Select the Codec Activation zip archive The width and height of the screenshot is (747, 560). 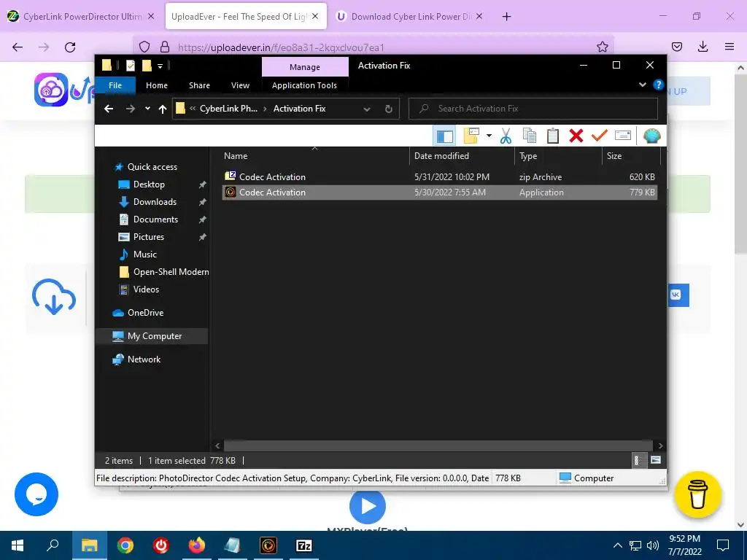coord(439,176)
